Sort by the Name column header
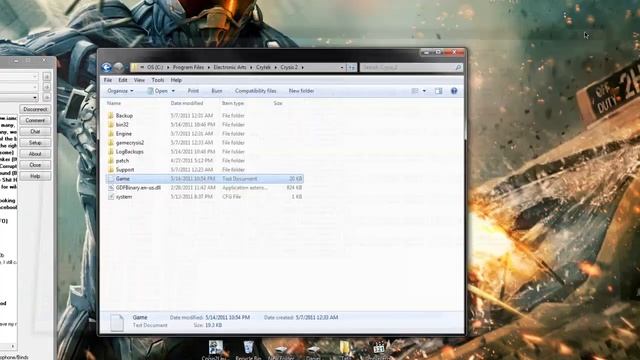The height and width of the screenshot is (360, 640). (114, 103)
